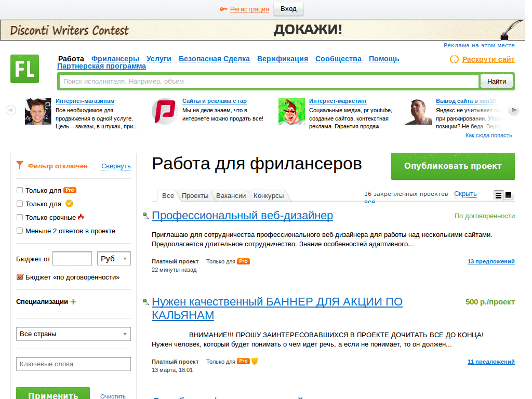Open the Руб currency dropdown
Screen dimensions: 532x399
114,258
